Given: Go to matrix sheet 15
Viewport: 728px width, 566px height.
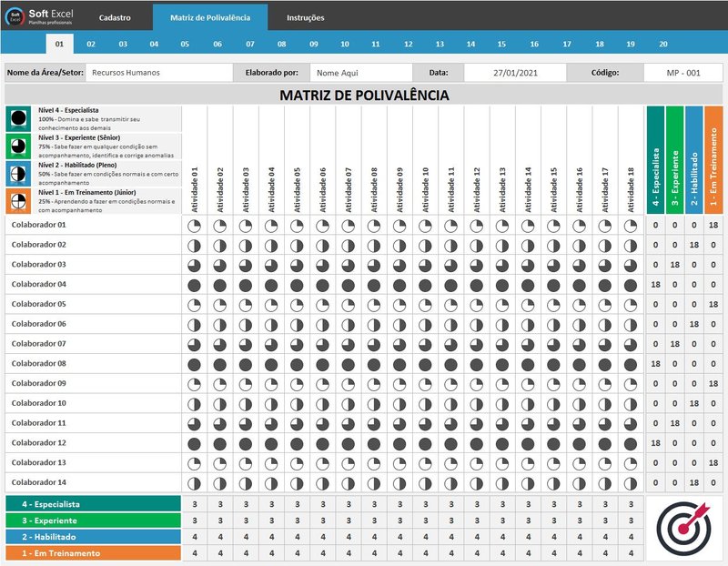Looking at the screenshot, I should click(501, 44).
